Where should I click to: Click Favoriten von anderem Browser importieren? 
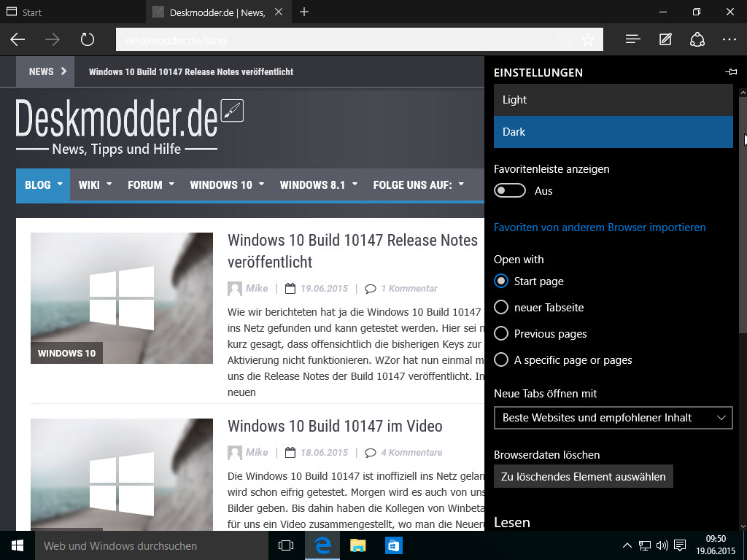pyautogui.click(x=600, y=227)
